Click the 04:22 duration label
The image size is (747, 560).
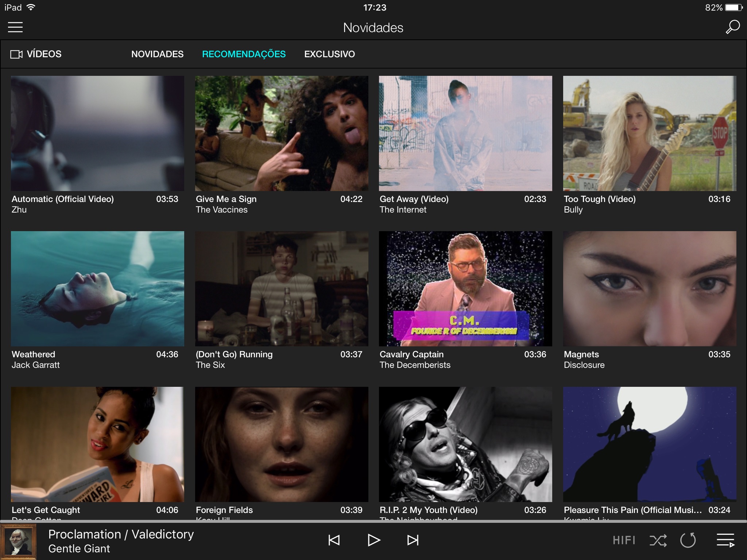(x=352, y=199)
